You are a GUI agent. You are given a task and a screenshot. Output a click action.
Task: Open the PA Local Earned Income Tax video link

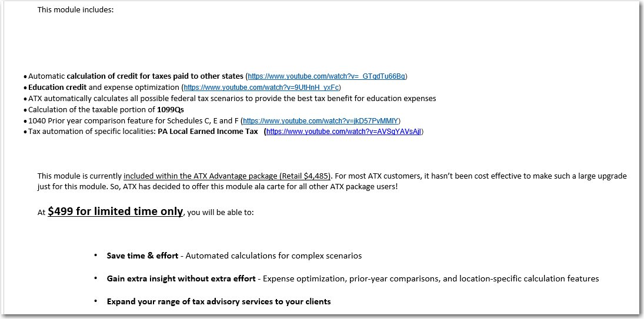344,132
